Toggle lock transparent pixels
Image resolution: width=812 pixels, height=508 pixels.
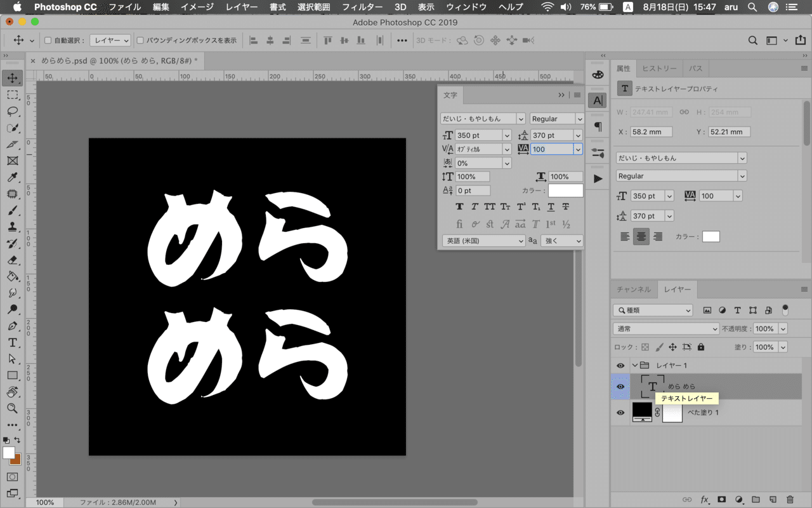coord(645,347)
